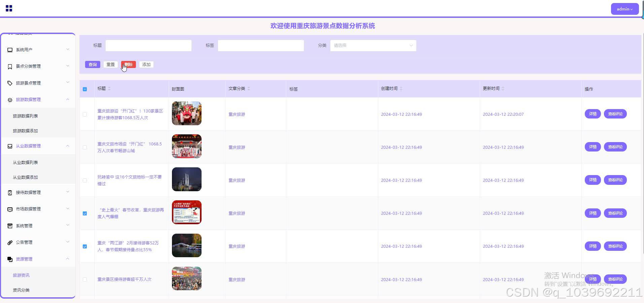Screen dimensions: 644x303
Task: Open lit bridge cover thumbnail for 两江游
Action: pos(187,245)
